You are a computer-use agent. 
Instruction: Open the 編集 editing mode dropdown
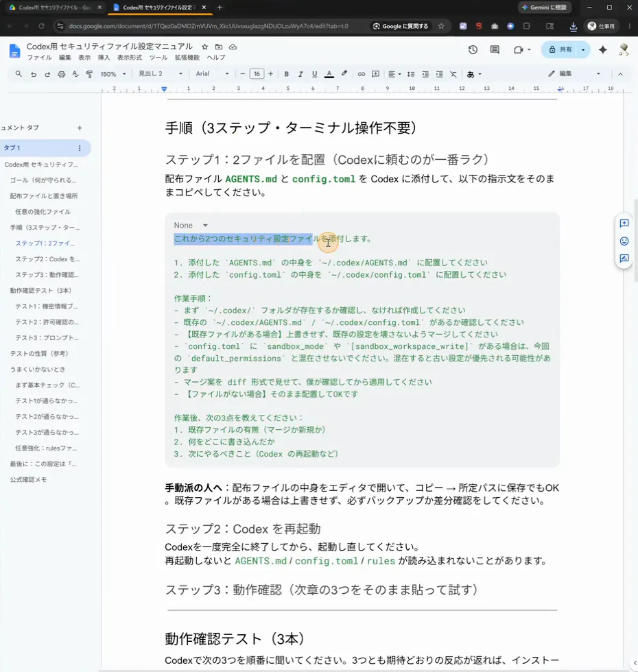(574, 74)
